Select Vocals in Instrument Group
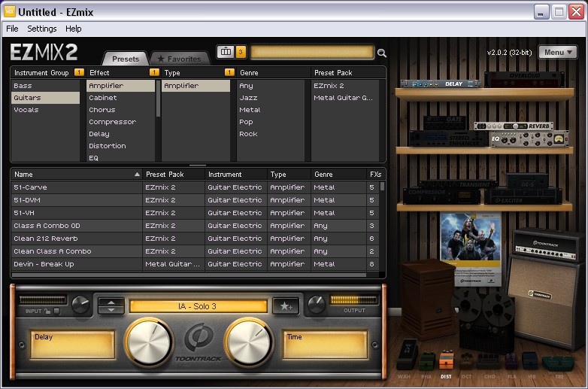 click(x=45, y=110)
